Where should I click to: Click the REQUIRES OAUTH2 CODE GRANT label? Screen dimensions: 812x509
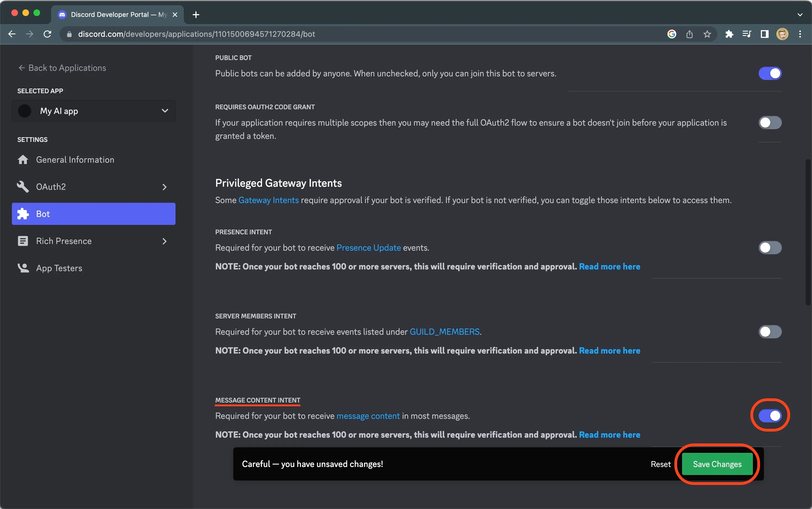[x=265, y=107]
